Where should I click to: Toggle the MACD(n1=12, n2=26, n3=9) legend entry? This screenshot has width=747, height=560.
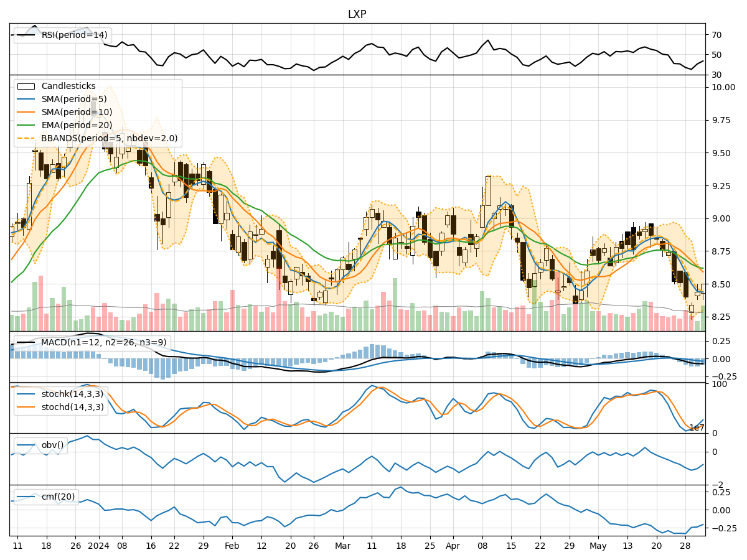coord(93,341)
